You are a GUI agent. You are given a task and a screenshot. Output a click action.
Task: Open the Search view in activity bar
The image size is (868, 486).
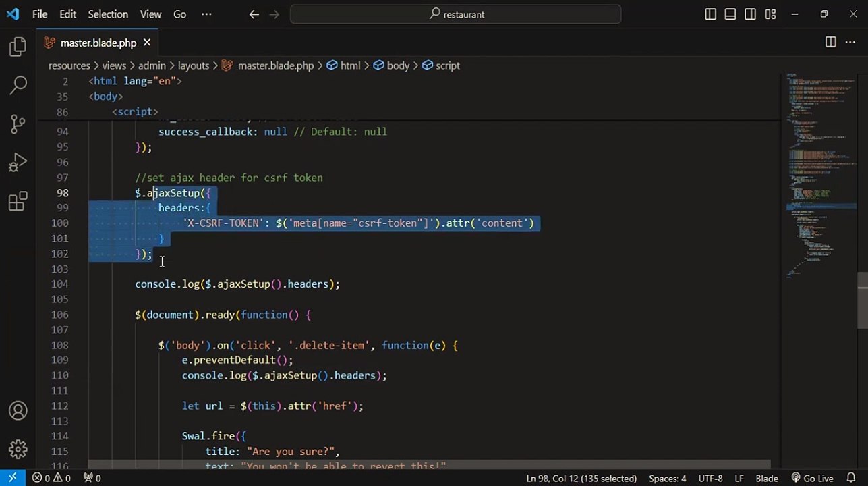[18, 85]
